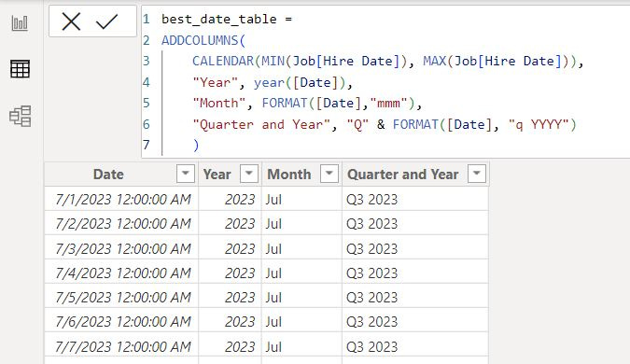This screenshot has width=630, height=364.
Task: Select Q3 2023 cell in 7/6/2023 row
Action: (415, 321)
